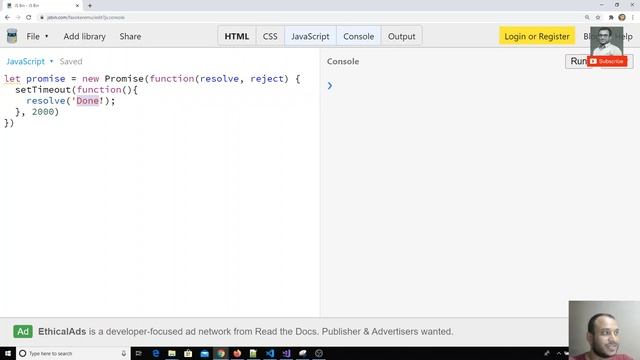Screen dimensions: 640x360
Task: Click the 'Saved' status text
Action: (x=71, y=61)
